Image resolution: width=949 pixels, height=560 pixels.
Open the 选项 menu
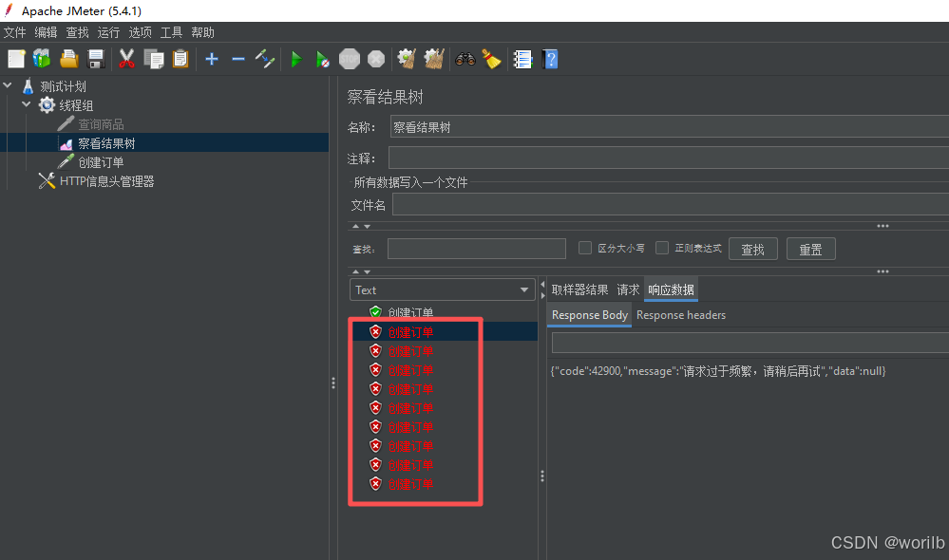coord(141,32)
